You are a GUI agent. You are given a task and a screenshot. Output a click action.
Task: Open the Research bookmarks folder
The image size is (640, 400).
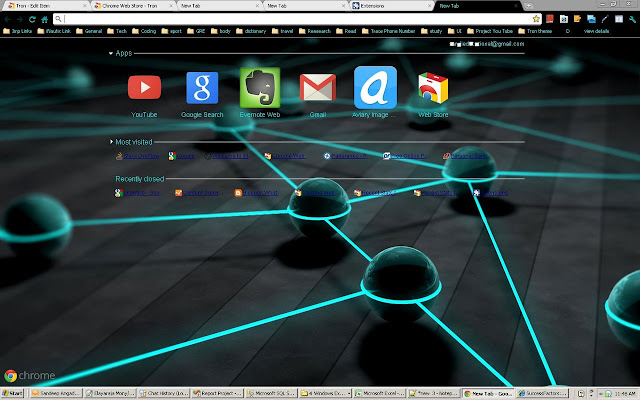coord(315,31)
